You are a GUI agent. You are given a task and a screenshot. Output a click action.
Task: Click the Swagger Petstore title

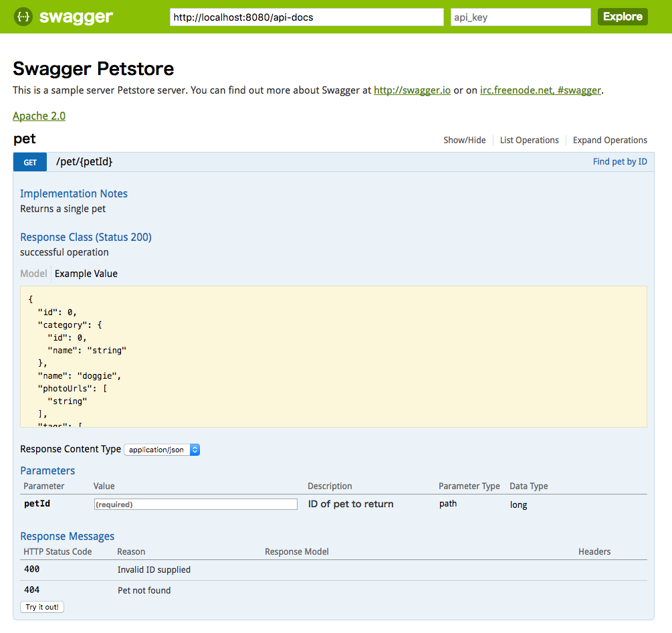(x=94, y=69)
